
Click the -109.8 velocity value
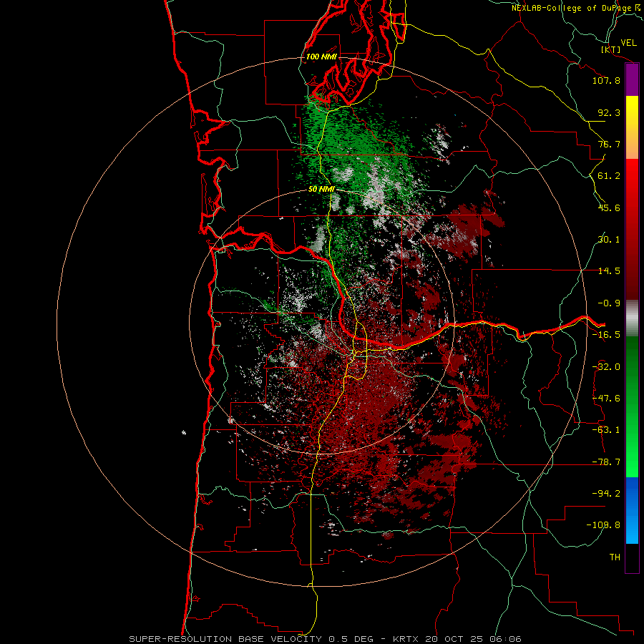coord(603,525)
